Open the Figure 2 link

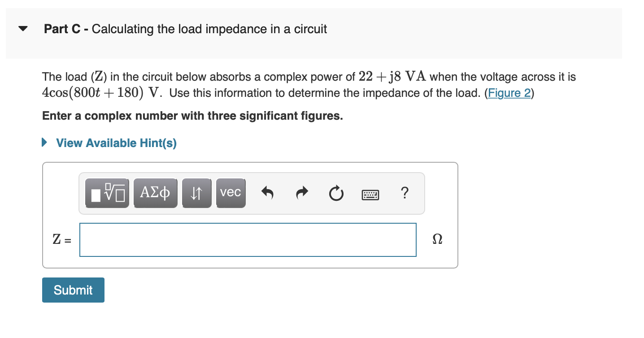(x=509, y=93)
